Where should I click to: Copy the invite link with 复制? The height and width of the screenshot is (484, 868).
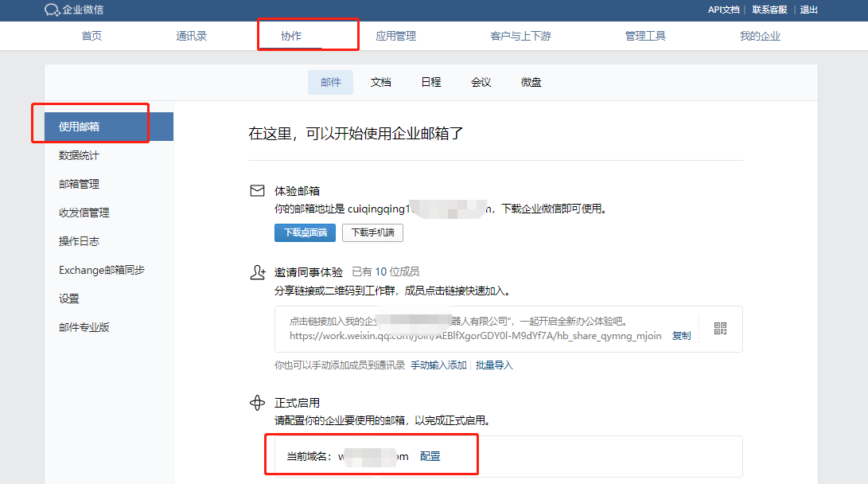(x=680, y=335)
